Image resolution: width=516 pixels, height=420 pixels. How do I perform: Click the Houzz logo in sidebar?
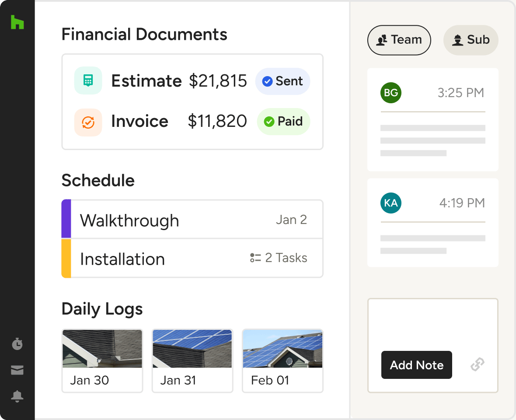17,22
